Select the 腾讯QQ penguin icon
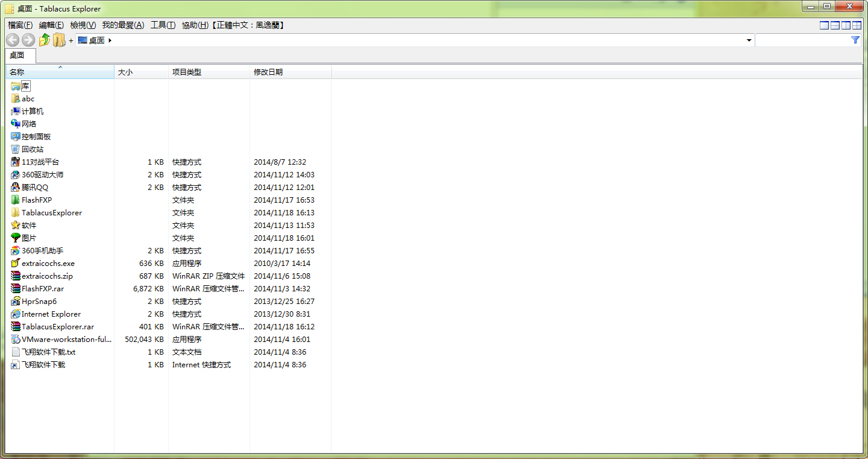Viewport: 868px width, 459px height. [16, 187]
